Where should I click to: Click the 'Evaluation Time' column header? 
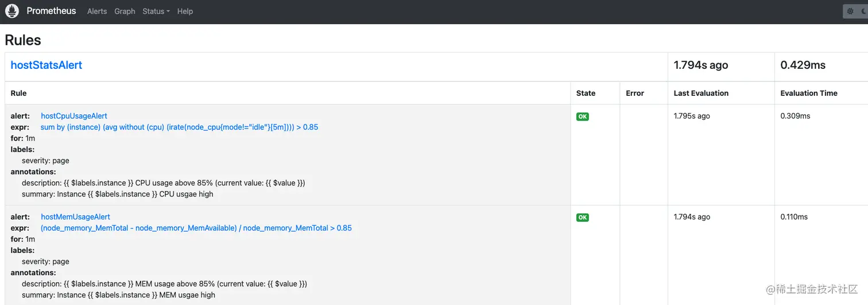click(x=809, y=93)
